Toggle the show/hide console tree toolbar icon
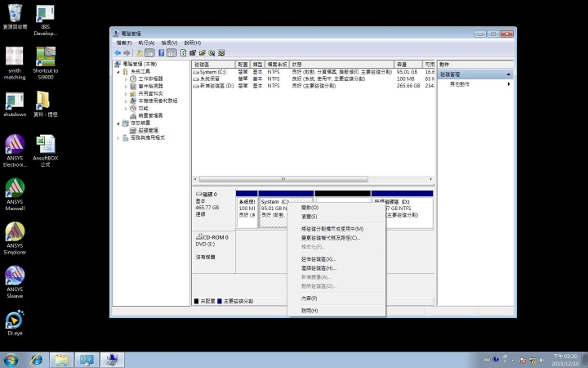 pos(149,53)
